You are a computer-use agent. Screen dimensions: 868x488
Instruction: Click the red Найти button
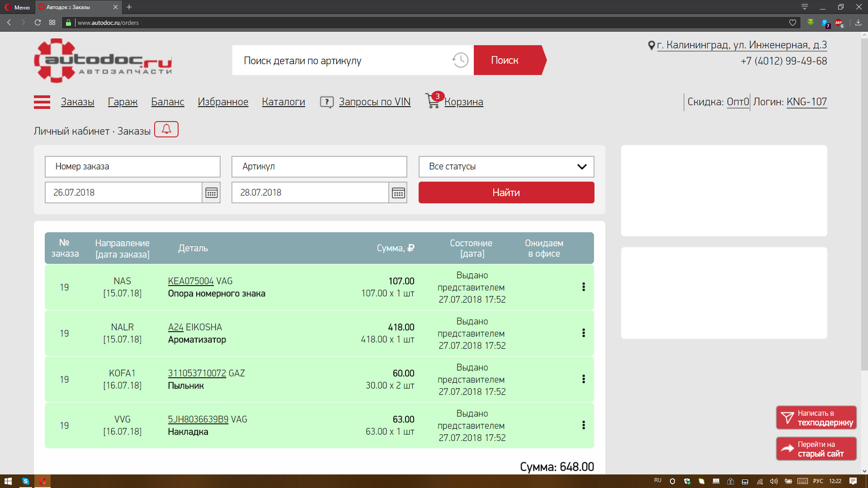506,192
